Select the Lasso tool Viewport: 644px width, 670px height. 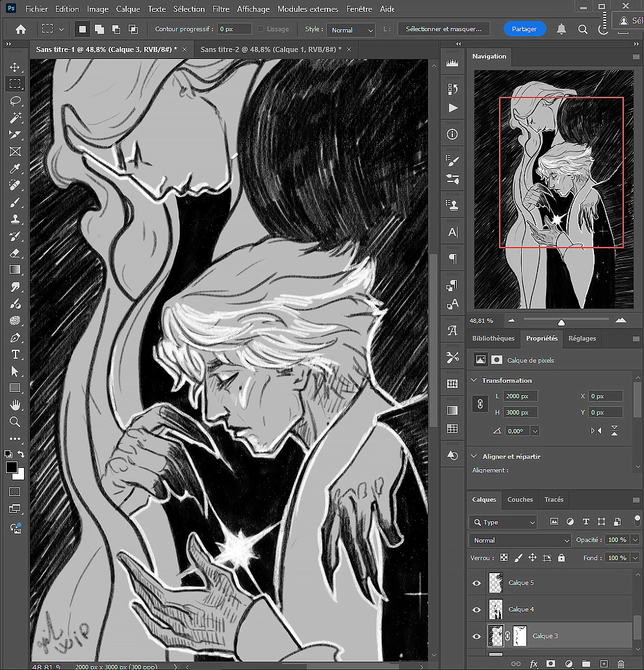[x=15, y=101]
